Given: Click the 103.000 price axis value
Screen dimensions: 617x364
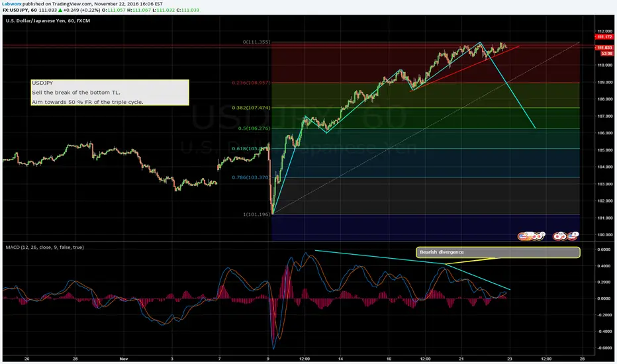Looking at the screenshot, I should [605, 184].
